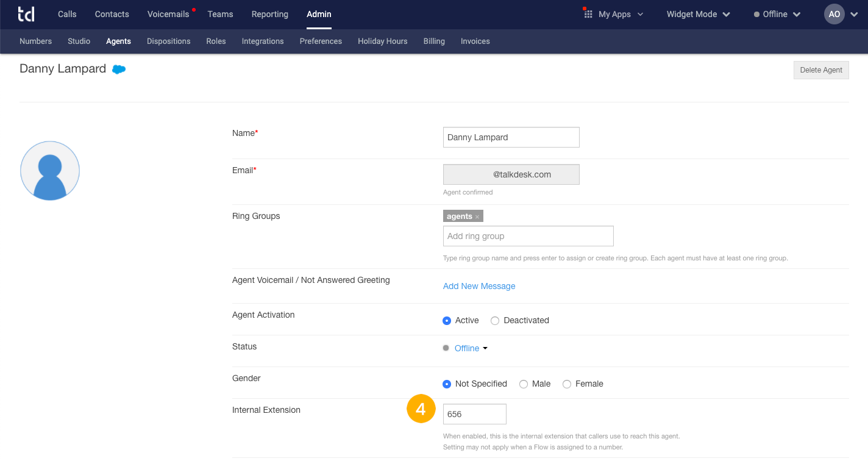Click the Agent Voicemail / Not Answered Greeting label

coord(311,280)
